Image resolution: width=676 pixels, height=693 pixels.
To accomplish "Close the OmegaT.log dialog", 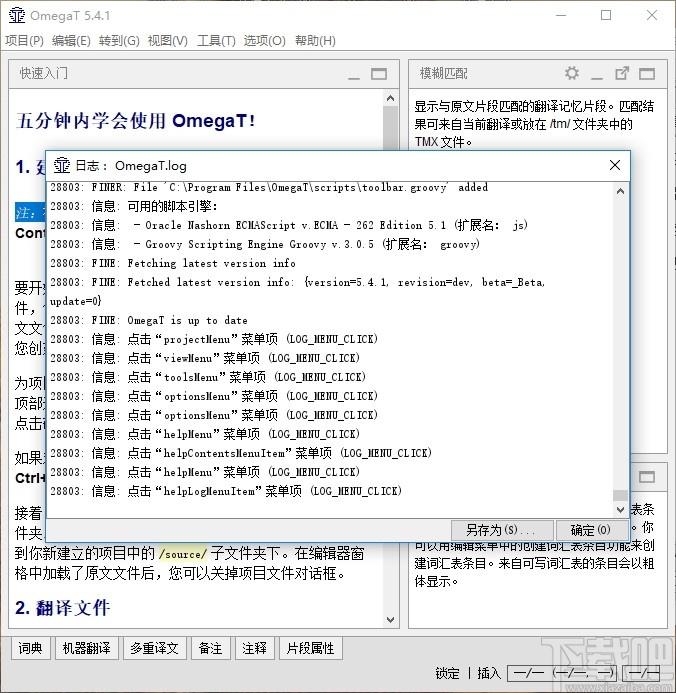I will (x=615, y=165).
